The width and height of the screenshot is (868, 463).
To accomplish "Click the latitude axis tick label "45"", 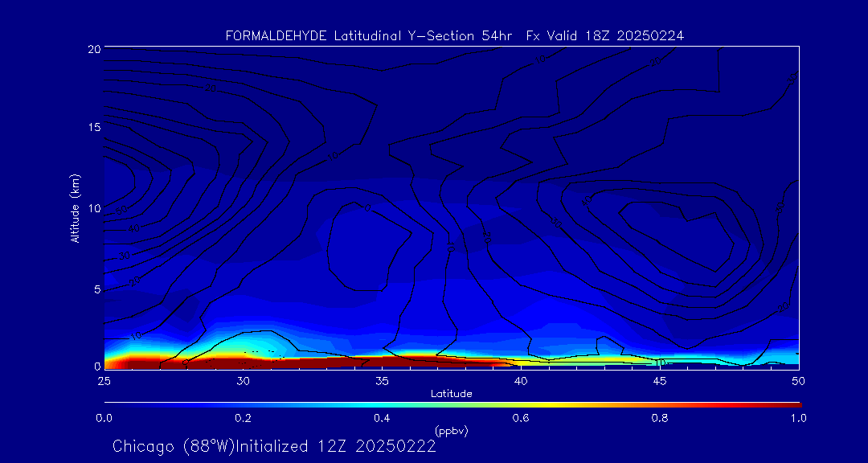I will point(659,381).
